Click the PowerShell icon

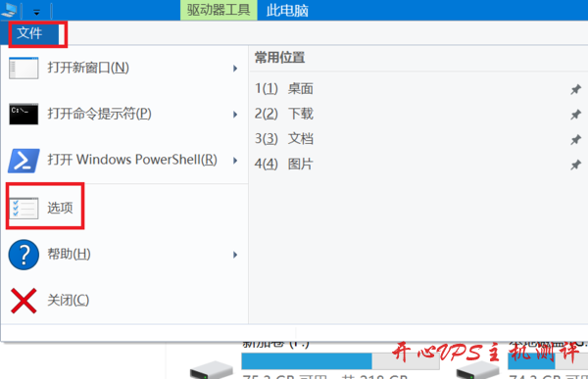[24, 161]
